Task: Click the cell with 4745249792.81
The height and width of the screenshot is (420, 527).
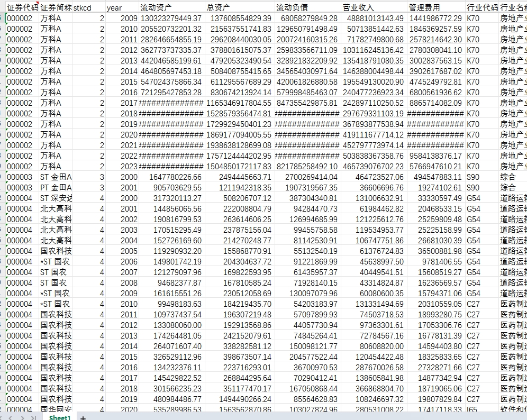Action: [436, 82]
